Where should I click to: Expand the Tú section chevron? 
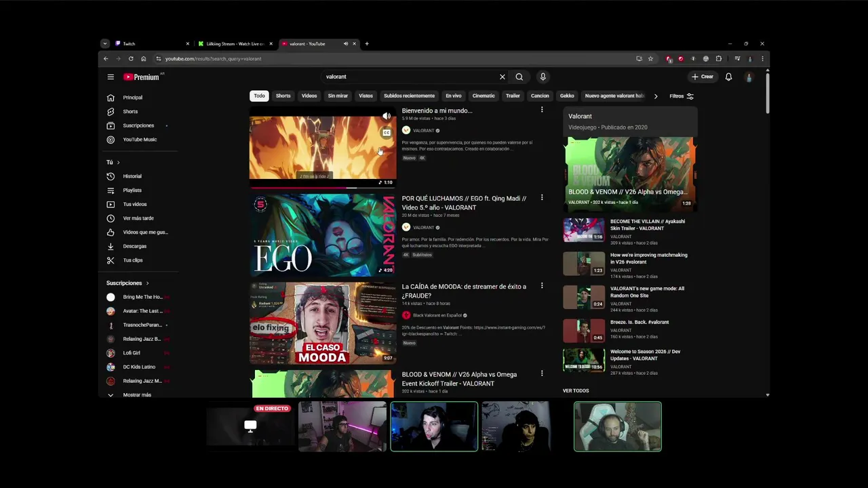point(118,162)
